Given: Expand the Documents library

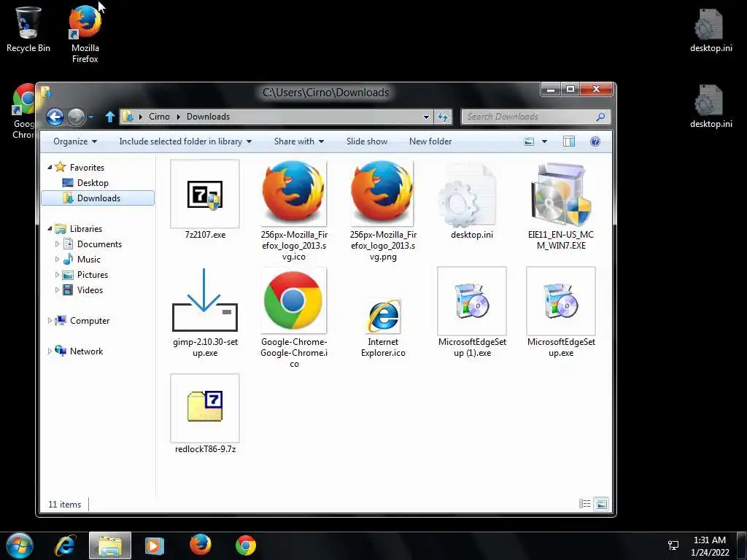Looking at the screenshot, I should (x=57, y=244).
